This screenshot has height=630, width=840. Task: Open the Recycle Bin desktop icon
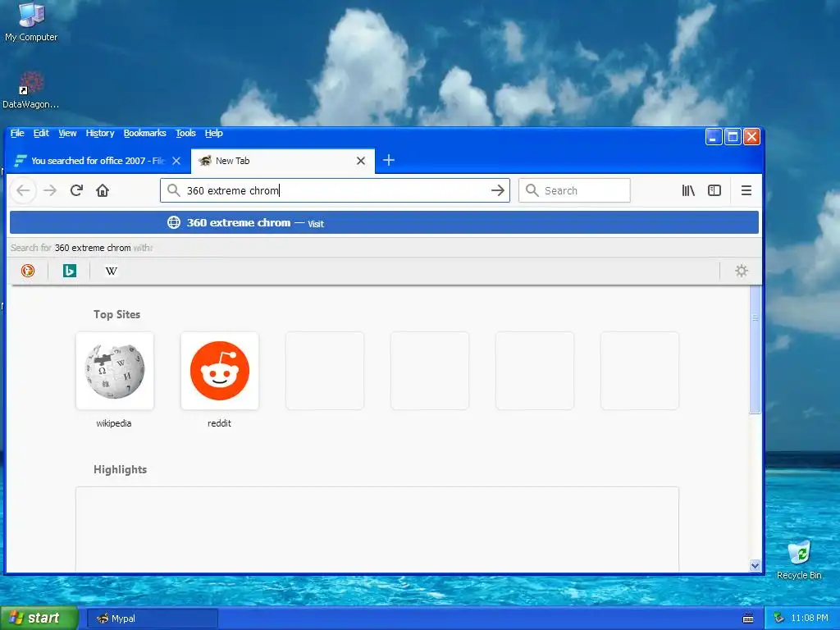point(799,559)
